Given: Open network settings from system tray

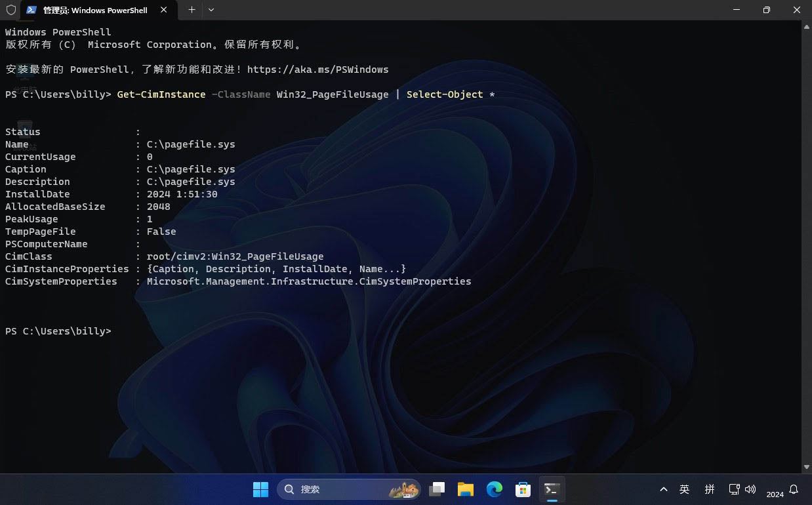Looking at the screenshot, I should coord(735,489).
